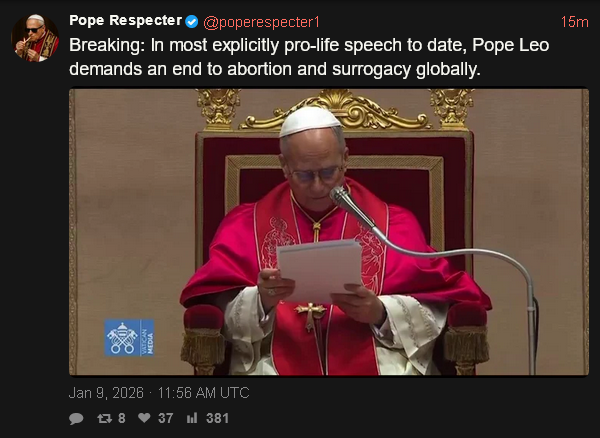Open the Jan 9, 2026 timestamp link
The width and height of the screenshot is (600, 438).
pyautogui.click(x=106, y=393)
